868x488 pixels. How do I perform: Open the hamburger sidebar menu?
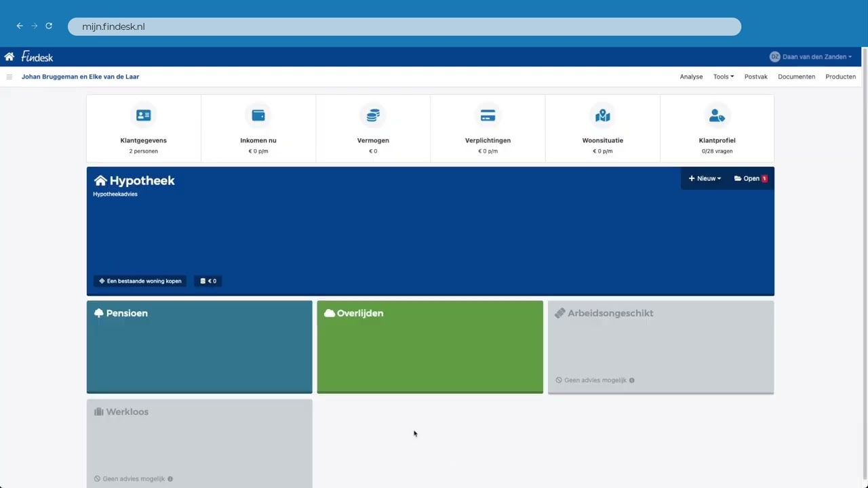tap(9, 77)
